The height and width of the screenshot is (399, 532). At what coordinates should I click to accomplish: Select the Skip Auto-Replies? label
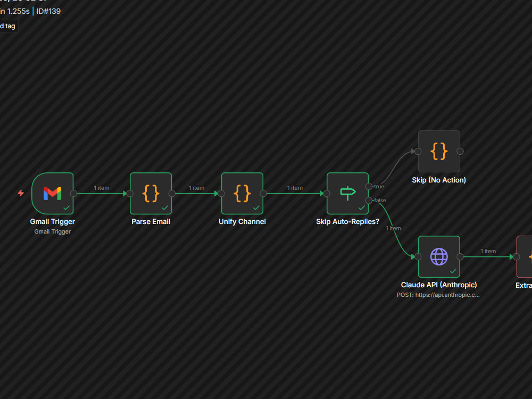coord(348,221)
